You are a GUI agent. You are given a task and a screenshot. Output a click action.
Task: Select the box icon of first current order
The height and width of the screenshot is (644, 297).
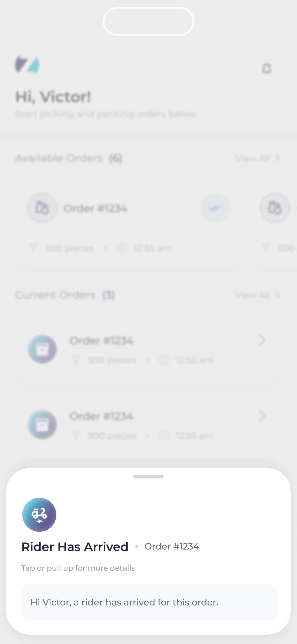pos(42,349)
